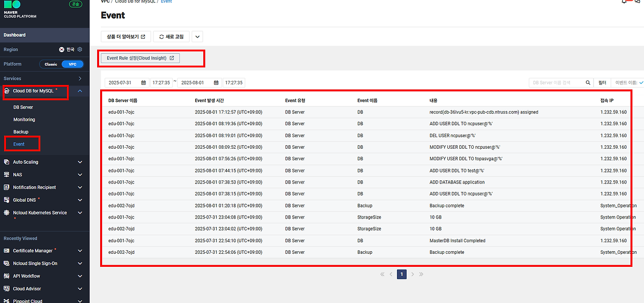This screenshot has width=644, height=303.
Task: Click the 상품 더 알아보기 button
Action: (126, 37)
